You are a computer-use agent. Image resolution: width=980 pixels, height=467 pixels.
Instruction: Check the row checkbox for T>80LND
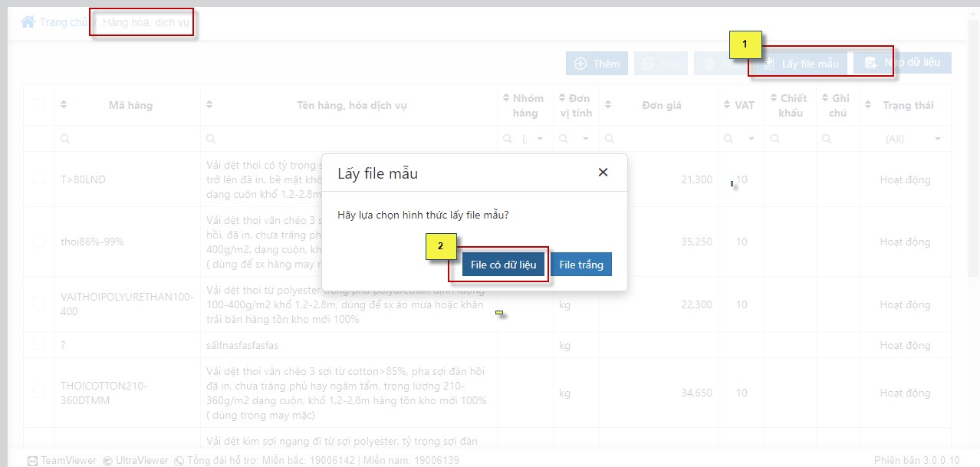[39, 179]
